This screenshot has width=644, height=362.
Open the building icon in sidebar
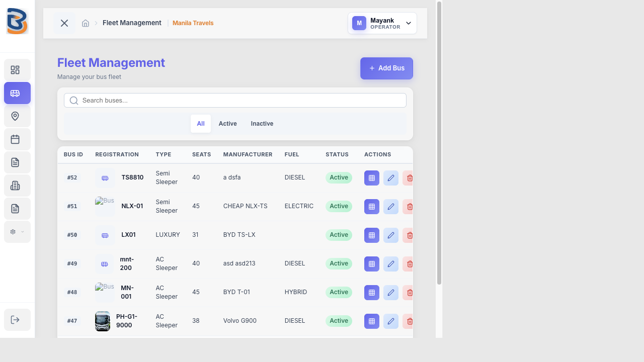coord(17,186)
